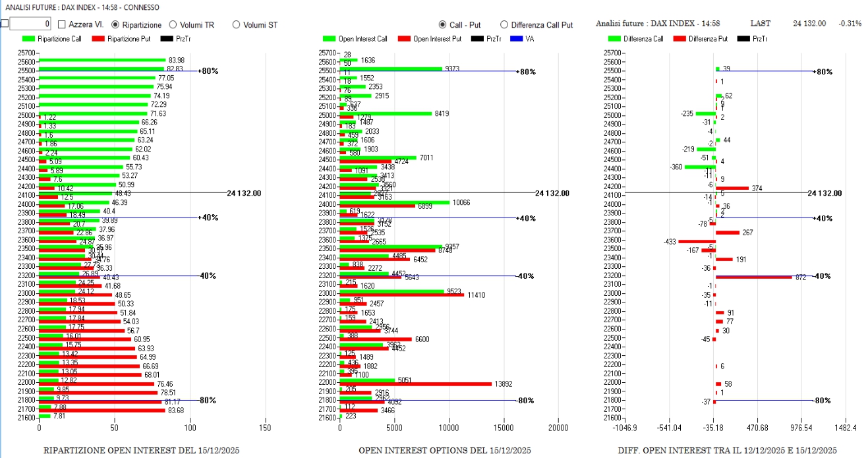868x458 pixels.
Task: Click the 24 132.00 price label in the left chart
Action: point(244,193)
